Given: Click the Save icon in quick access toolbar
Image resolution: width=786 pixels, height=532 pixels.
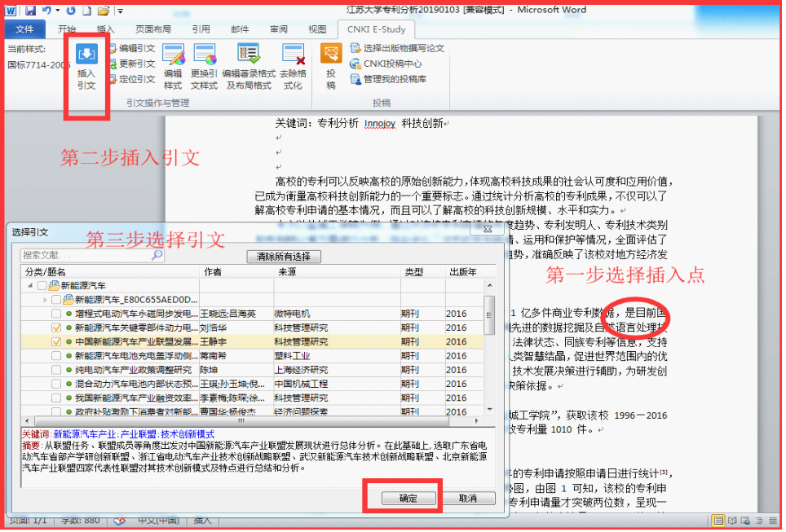Looking at the screenshot, I should pyautogui.click(x=30, y=10).
